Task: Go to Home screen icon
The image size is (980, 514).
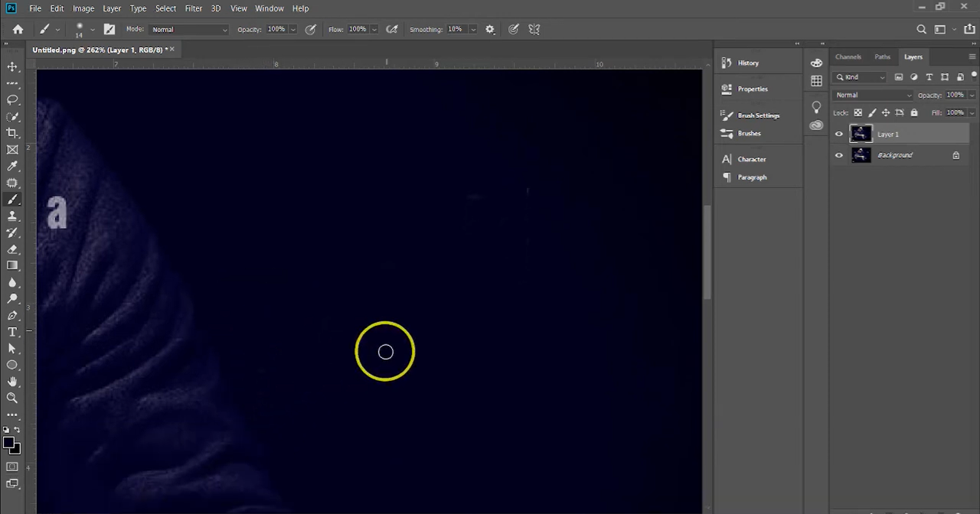Action: pos(18,29)
